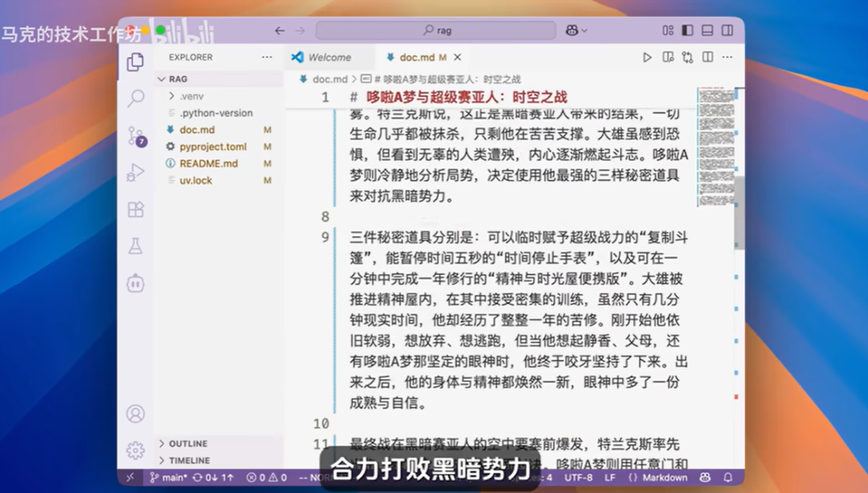Open the Testing flask view
The height and width of the screenshot is (493, 868).
point(136,246)
